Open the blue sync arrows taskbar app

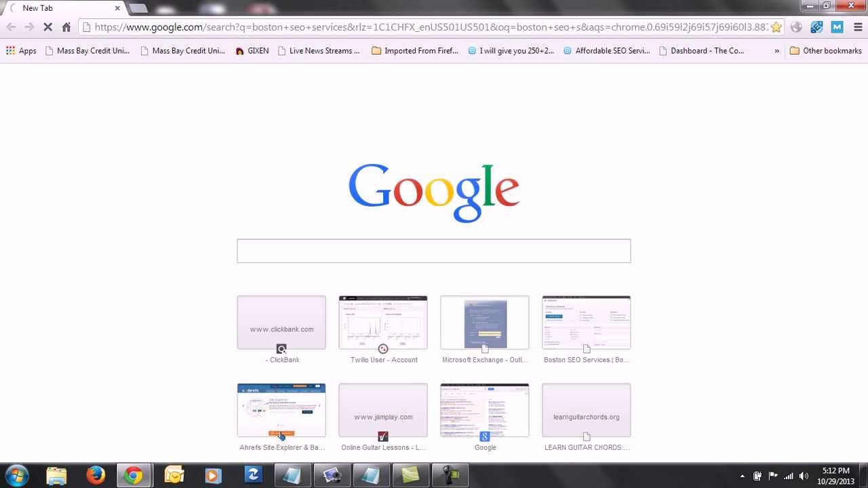coord(253,476)
